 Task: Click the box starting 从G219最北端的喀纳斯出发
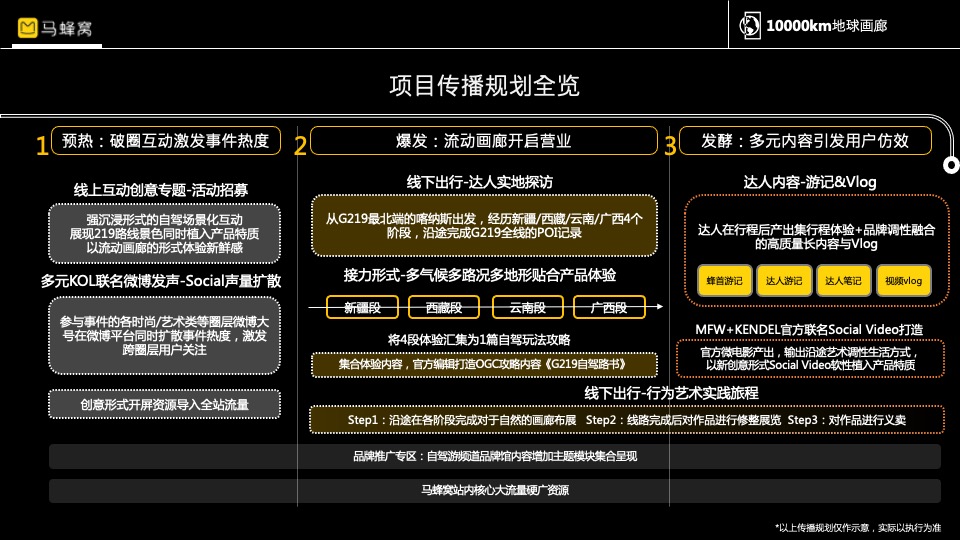pos(484,225)
